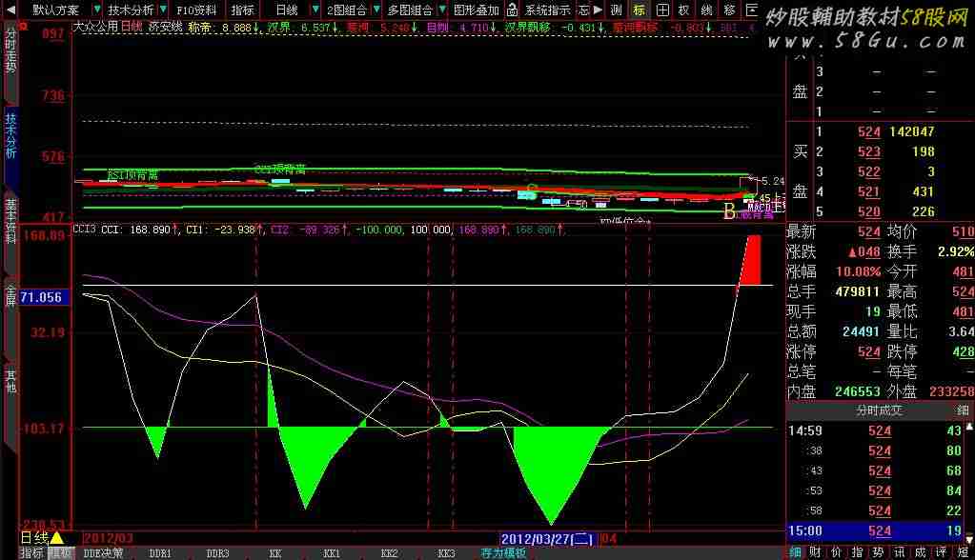Select the KK indicator tab
Viewport: 975px width, 560px height.
[275, 553]
